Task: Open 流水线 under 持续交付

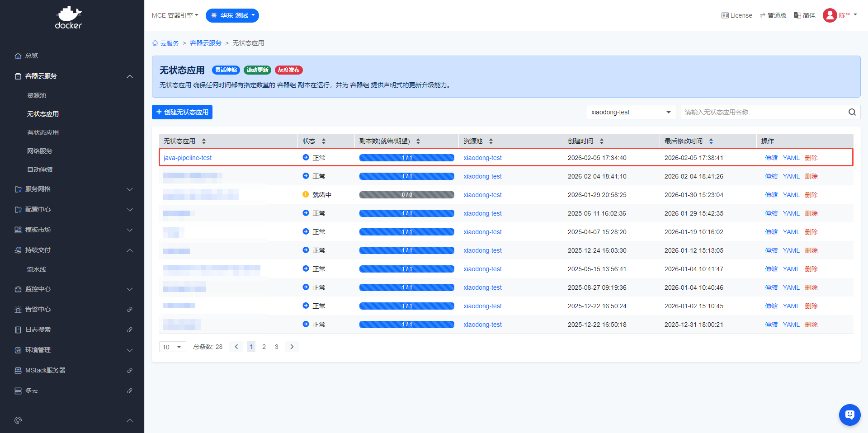Action: click(x=37, y=269)
